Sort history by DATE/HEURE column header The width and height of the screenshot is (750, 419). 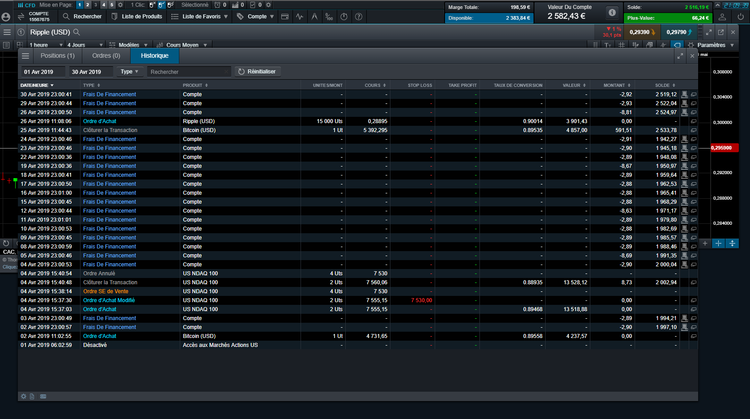(x=35, y=86)
